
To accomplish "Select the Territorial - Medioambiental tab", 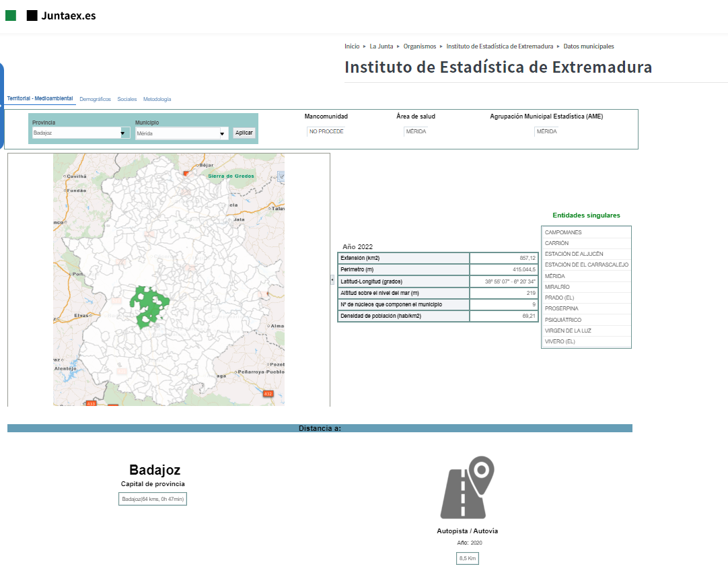I will [40, 98].
